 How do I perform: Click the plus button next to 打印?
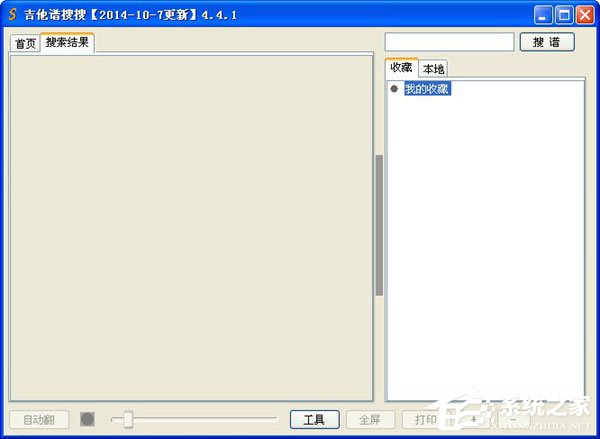point(474,420)
